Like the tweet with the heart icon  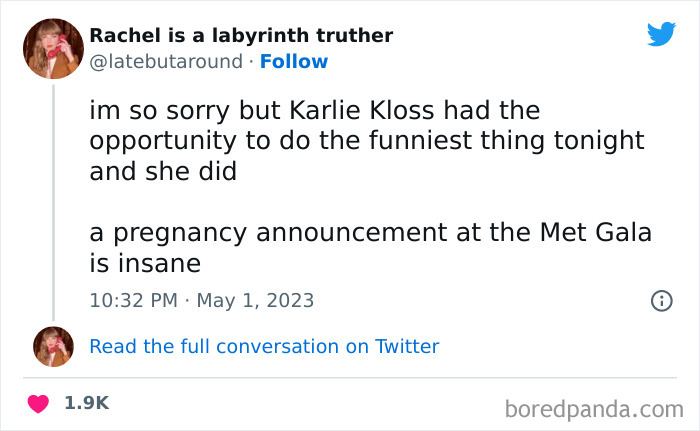point(38,404)
